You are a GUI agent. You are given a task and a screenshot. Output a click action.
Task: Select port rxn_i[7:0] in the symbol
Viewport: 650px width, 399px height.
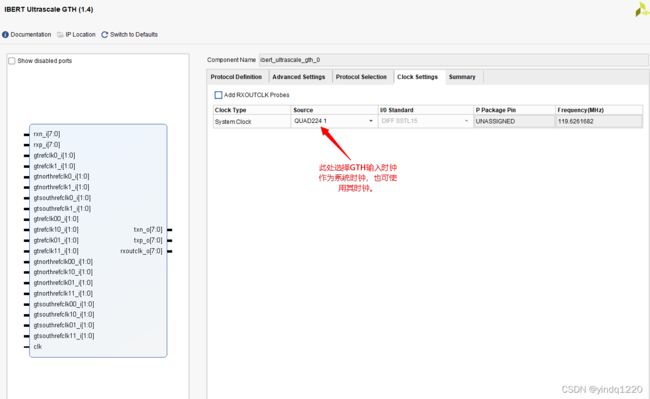tap(47, 134)
